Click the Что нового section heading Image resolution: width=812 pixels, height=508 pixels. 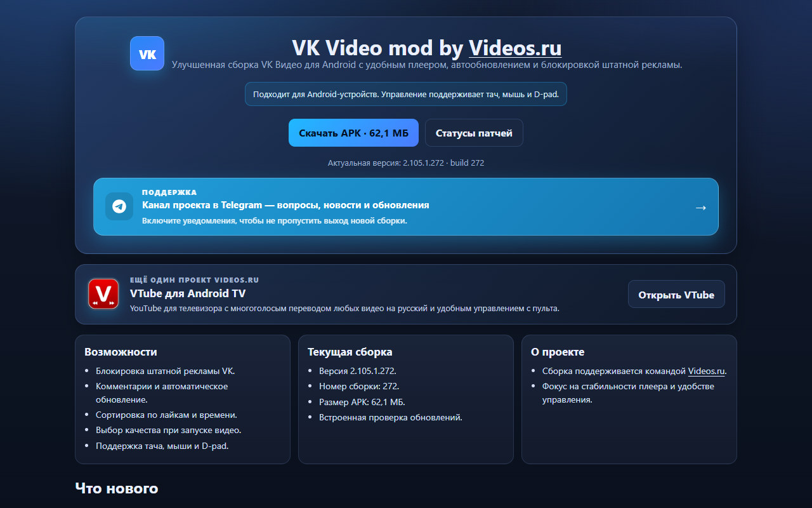[117, 488]
